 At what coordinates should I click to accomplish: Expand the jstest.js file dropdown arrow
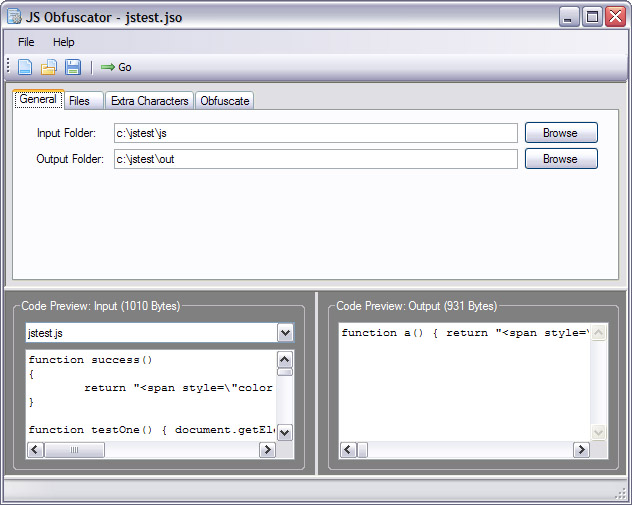point(285,333)
